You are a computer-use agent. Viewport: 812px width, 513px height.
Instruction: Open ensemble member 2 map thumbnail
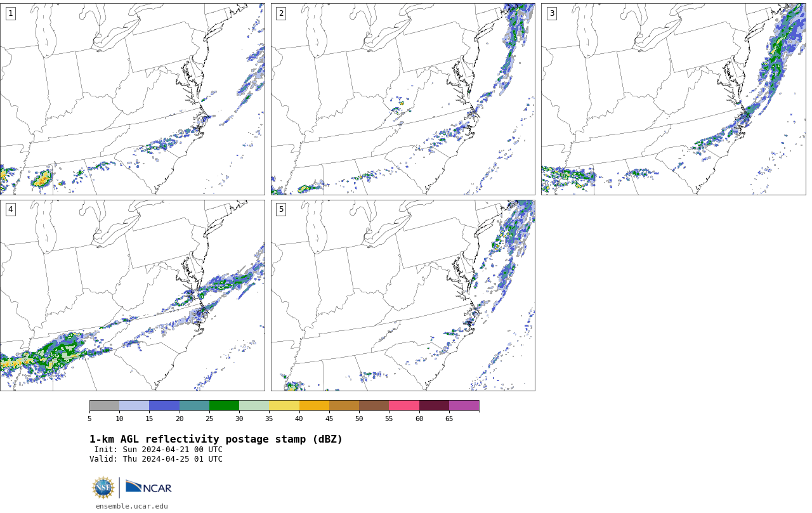click(x=403, y=99)
